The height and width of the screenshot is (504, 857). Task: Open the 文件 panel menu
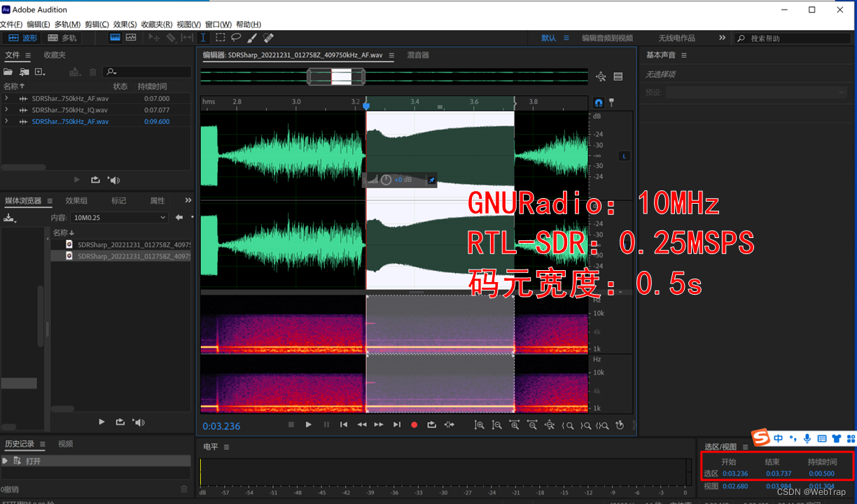point(28,55)
